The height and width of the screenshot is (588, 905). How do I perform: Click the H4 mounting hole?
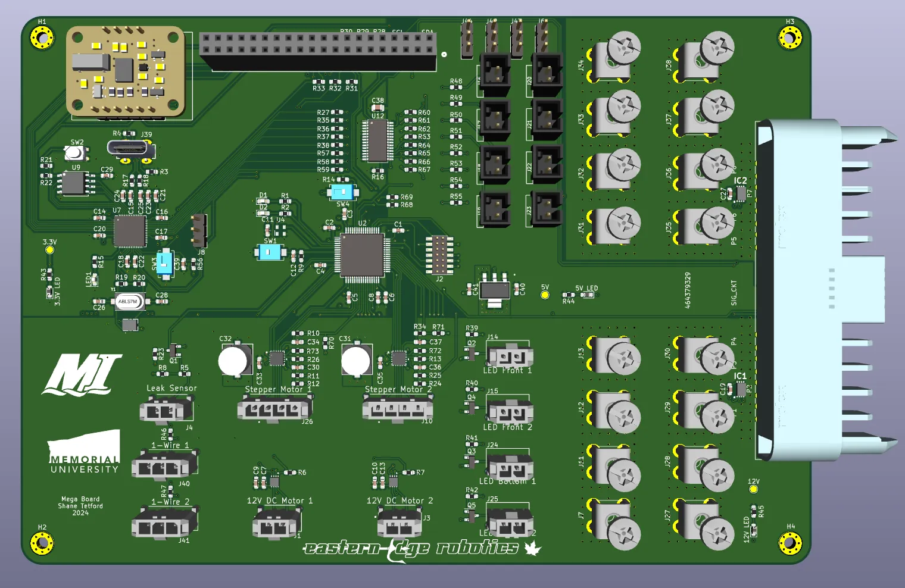(790, 542)
